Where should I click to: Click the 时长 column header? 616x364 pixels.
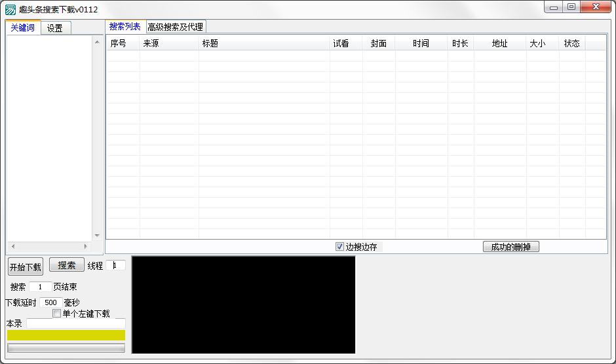click(x=461, y=43)
